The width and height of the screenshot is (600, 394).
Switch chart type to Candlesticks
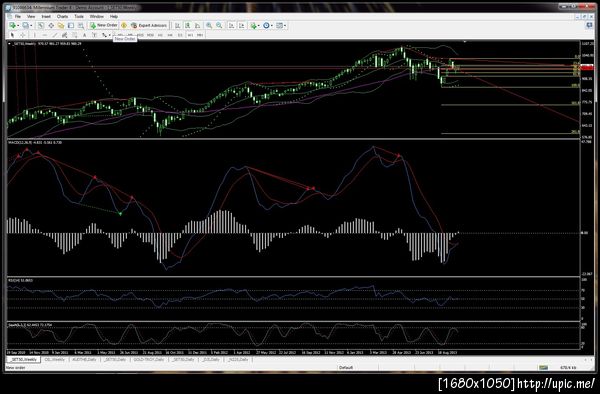click(x=188, y=25)
